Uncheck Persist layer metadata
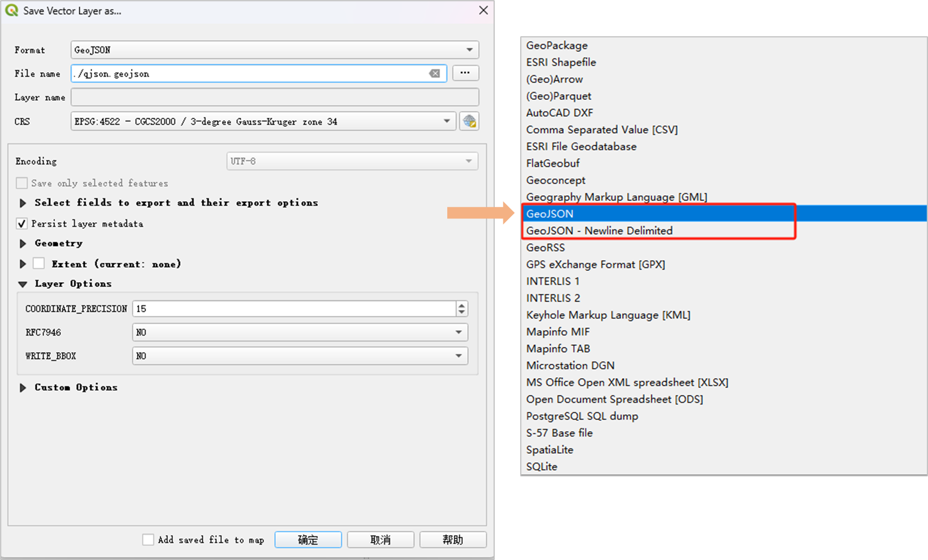Viewport: 928px width, 560px height. [x=22, y=223]
